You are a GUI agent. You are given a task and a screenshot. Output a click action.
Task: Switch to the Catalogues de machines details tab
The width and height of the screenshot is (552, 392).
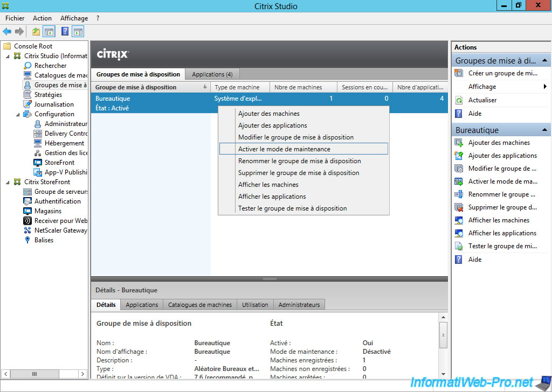(x=200, y=305)
